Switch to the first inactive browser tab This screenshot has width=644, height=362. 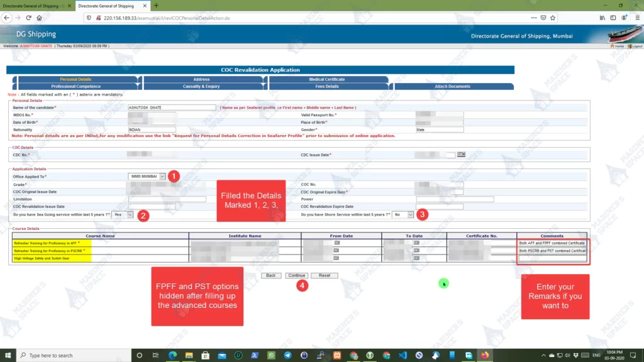(x=34, y=6)
